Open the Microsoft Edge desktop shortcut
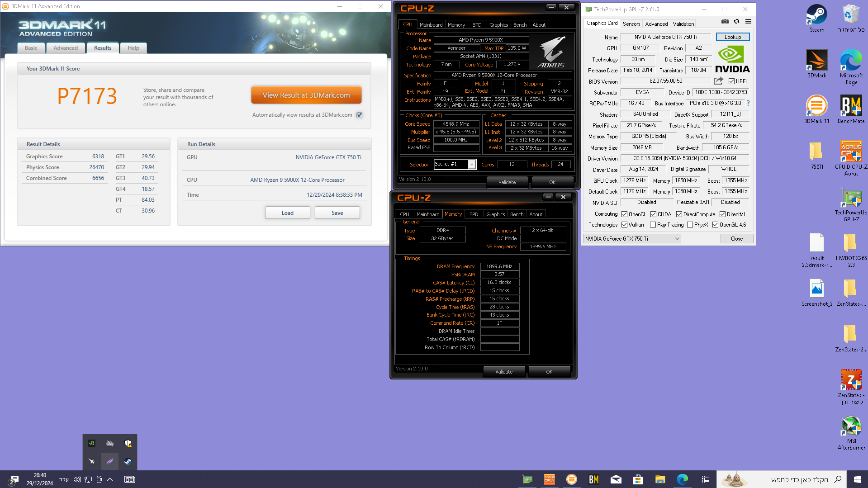This screenshot has width=868, height=488. coord(851,66)
